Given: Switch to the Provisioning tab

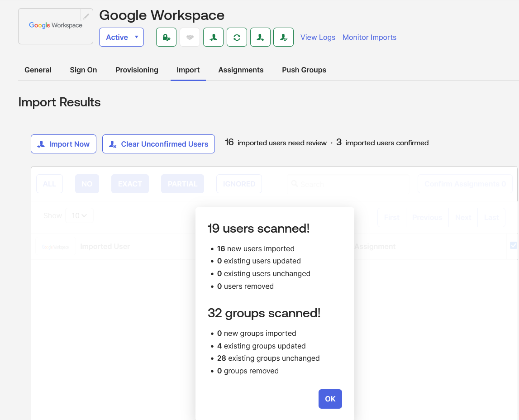Looking at the screenshot, I should coord(137,70).
